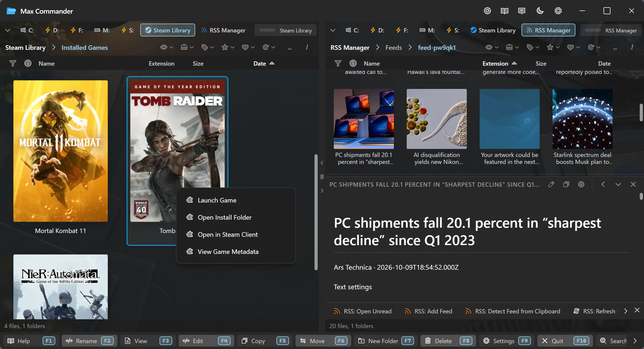
Task: Open left panel tag dropdown
Action: click(x=208, y=47)
